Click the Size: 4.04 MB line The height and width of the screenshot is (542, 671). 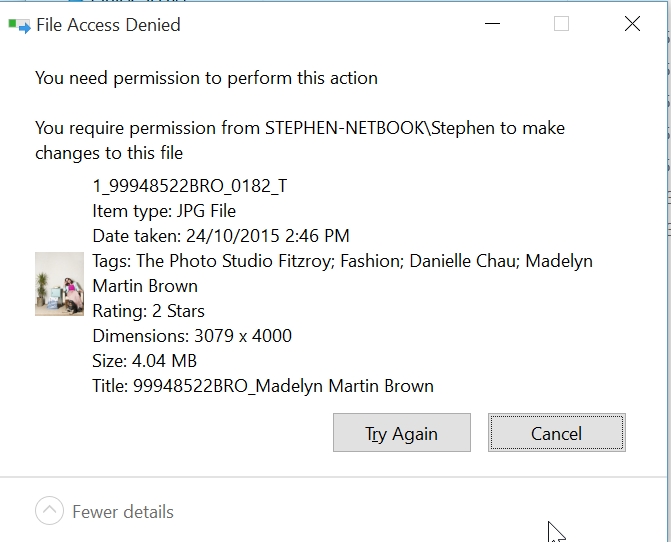tap(145, 361)
